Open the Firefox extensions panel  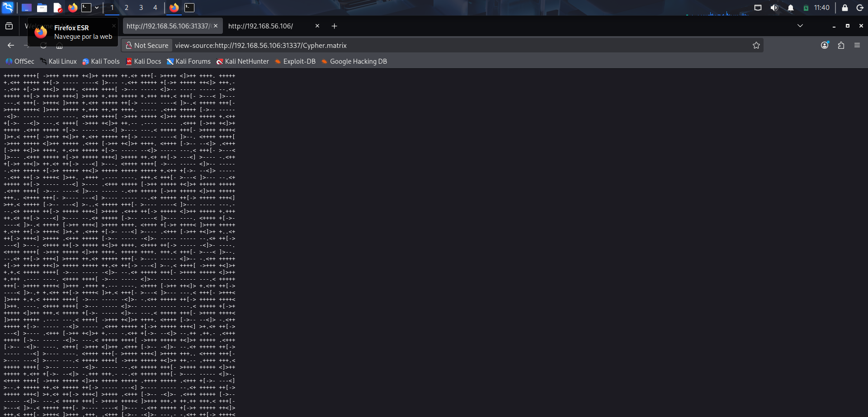[x=841, y=45]
